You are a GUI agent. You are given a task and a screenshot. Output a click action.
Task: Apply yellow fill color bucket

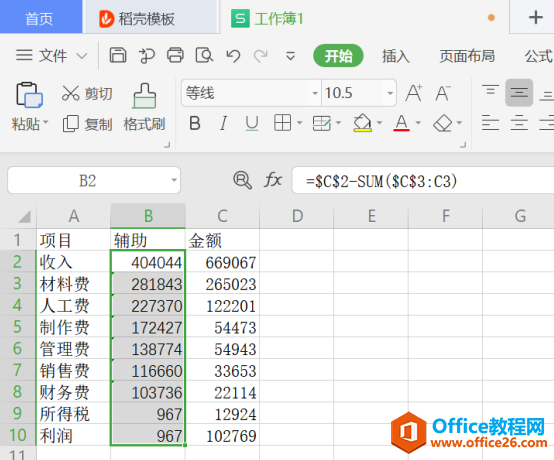click(x=363, y=123)
